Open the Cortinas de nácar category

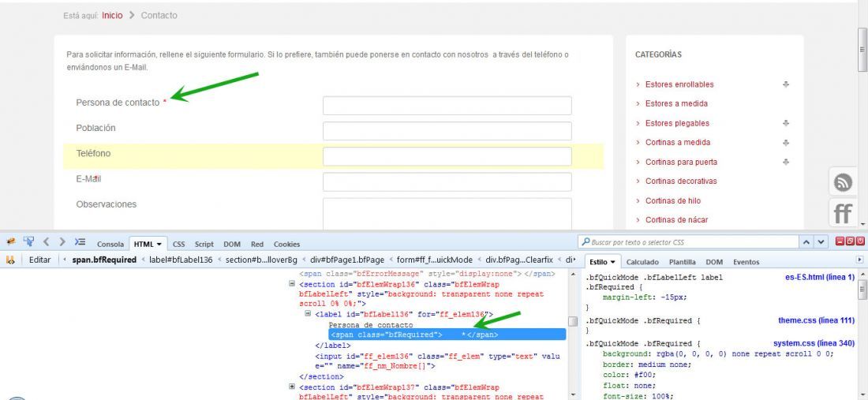676,219
